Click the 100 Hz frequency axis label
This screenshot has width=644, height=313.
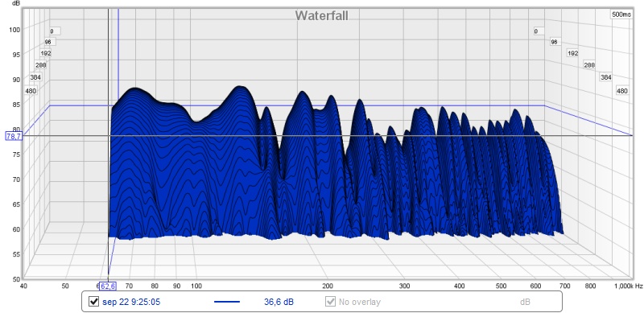pyautogui.click(x=196, y=286)
